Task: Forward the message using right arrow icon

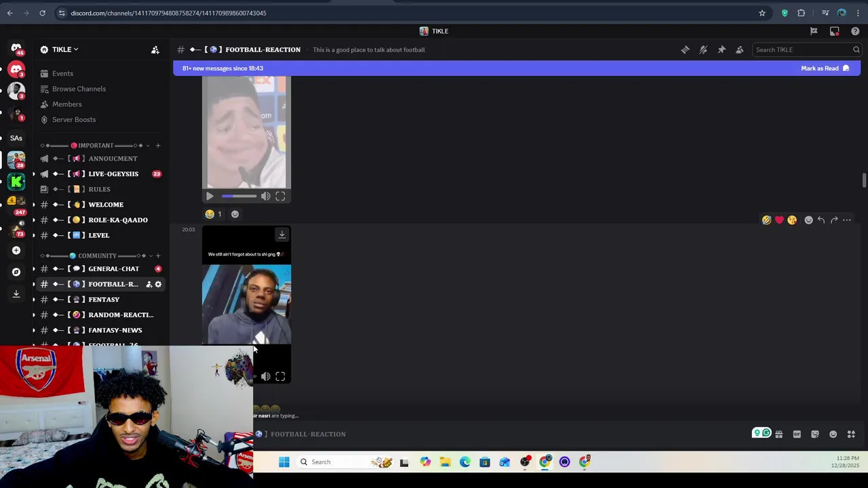Action: coord(834,220)
